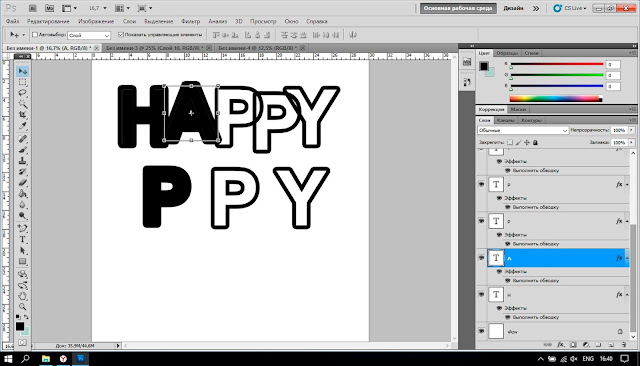Add a layer mask from panel bottom
Screen dimensions: 640x366
(573, 344)
